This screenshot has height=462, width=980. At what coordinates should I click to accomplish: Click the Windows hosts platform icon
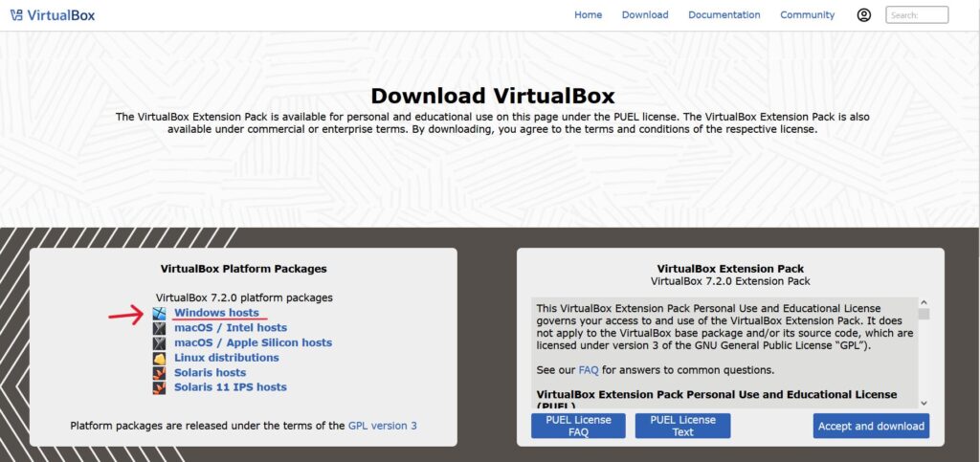(160, 313)
